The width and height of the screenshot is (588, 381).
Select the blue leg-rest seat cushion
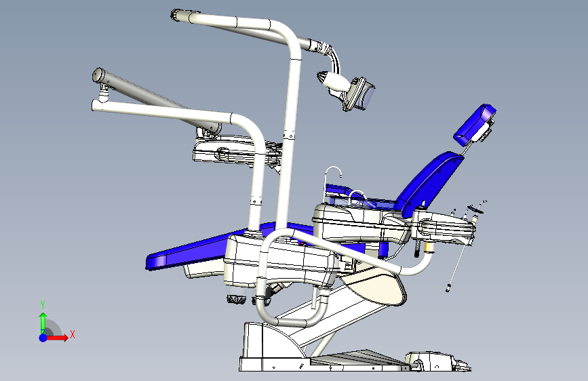195,251
